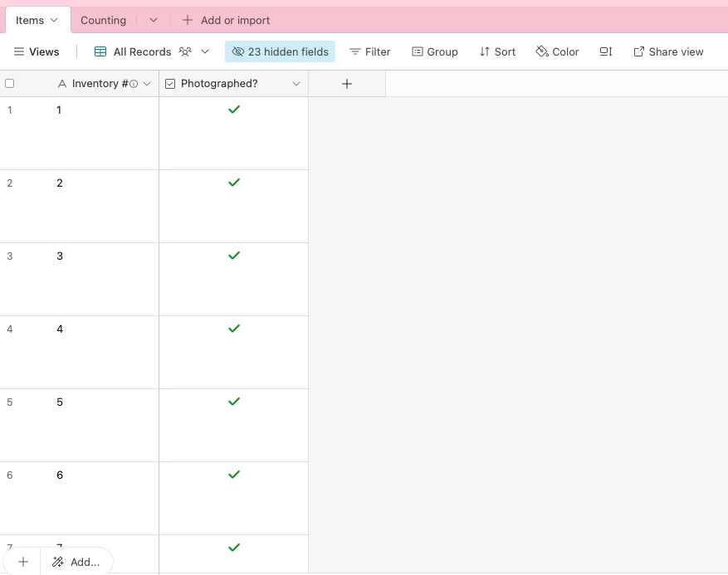
Task: Click the plus icon next to Add or import
Action: 188,21
